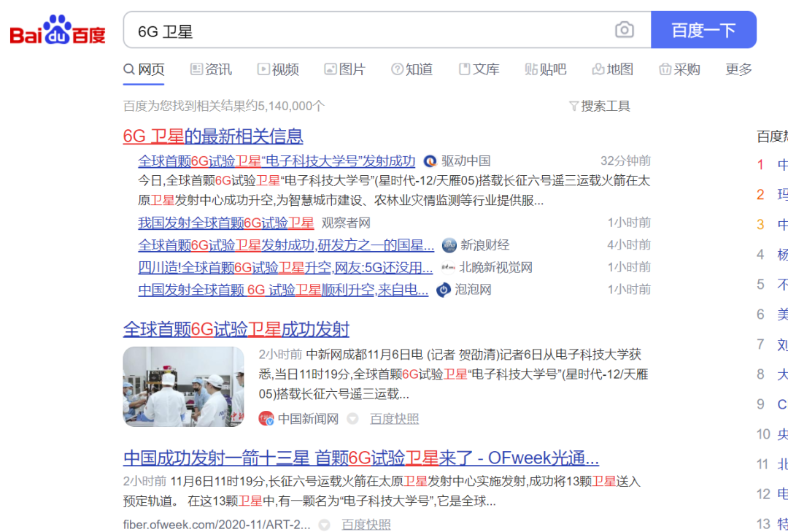Click the 中国新闻网 source name
This screenshot has width=788, height=532.
click(x=309, y=418)
